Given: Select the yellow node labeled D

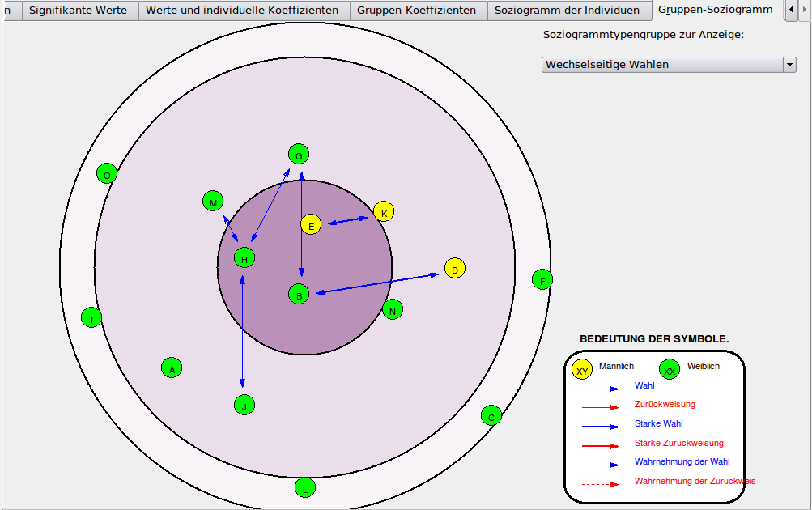Looking at the screenshot, I should point(455,269).
